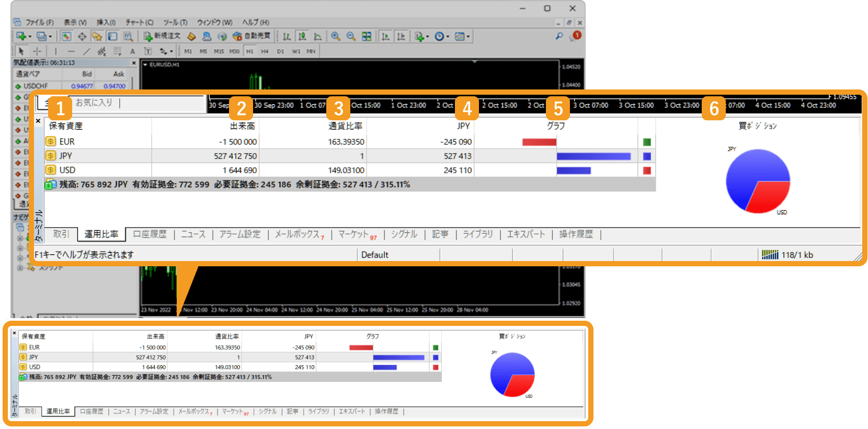Expand the new chart dropdown arrow

[30, 37]
